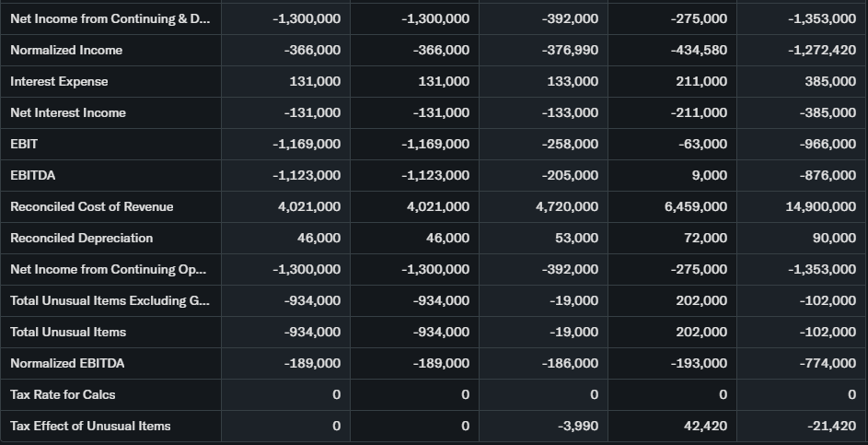Select the 385,000 Interest Expense cell
868x445 pixels.
pos(829,81)
